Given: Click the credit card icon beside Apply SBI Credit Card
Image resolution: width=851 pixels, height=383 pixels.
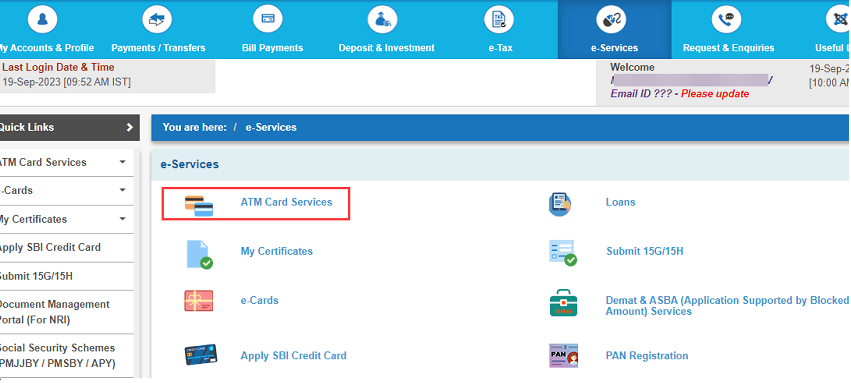Looking at the screenshot, I should 200,355.
